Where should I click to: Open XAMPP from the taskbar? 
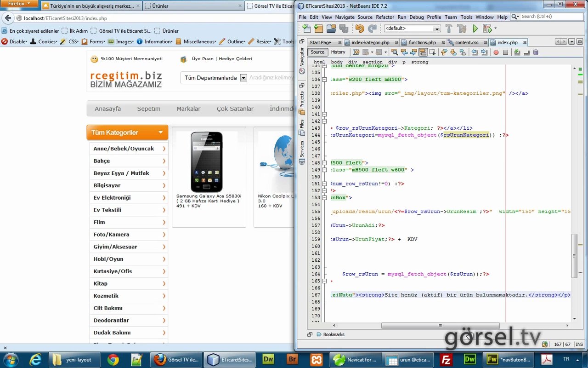(x=317, y=360)
